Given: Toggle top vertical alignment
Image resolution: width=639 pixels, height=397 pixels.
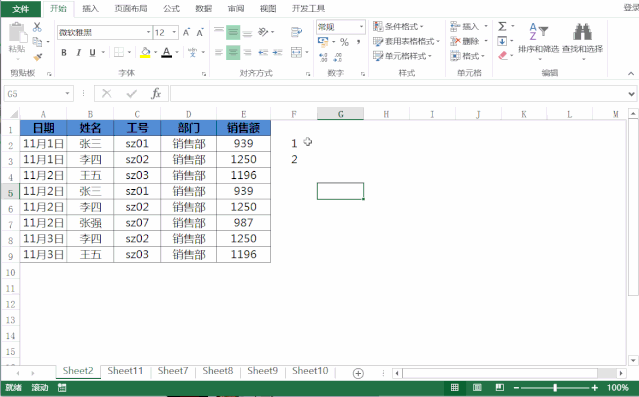Looking at the screenshot, I should coord(219,32).
